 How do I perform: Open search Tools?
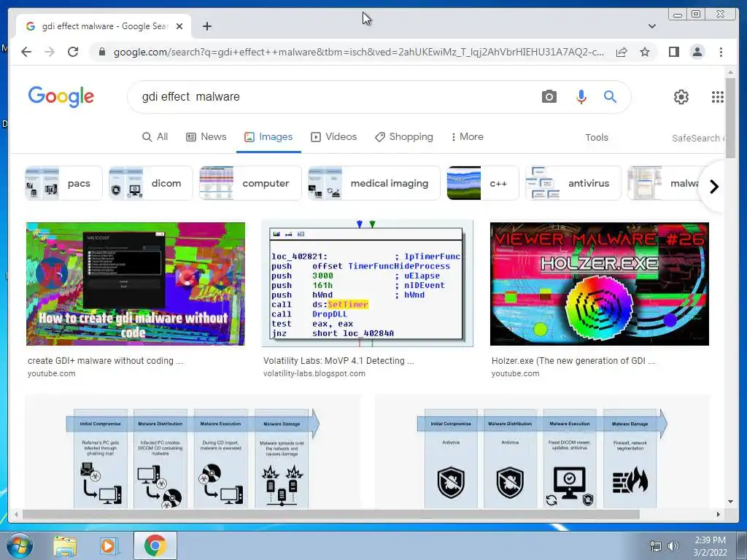pos(597,138)
